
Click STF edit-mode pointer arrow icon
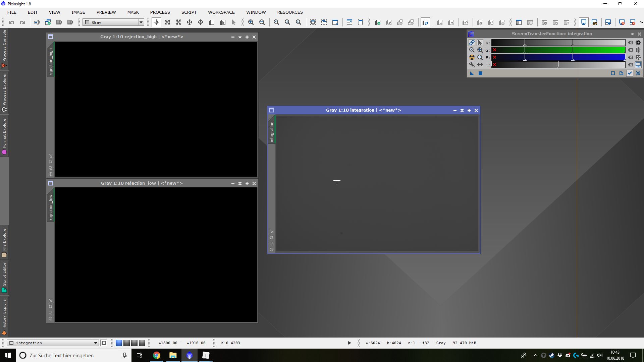point(480,43)
